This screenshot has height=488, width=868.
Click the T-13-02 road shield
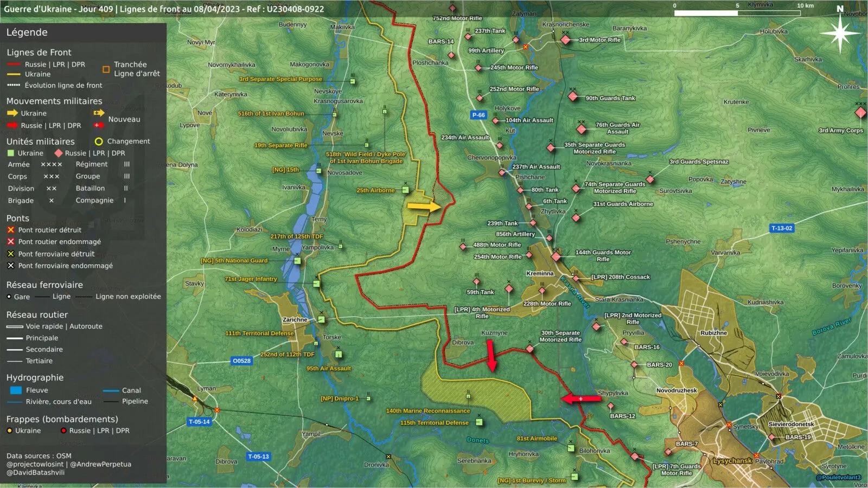[782, 228]
